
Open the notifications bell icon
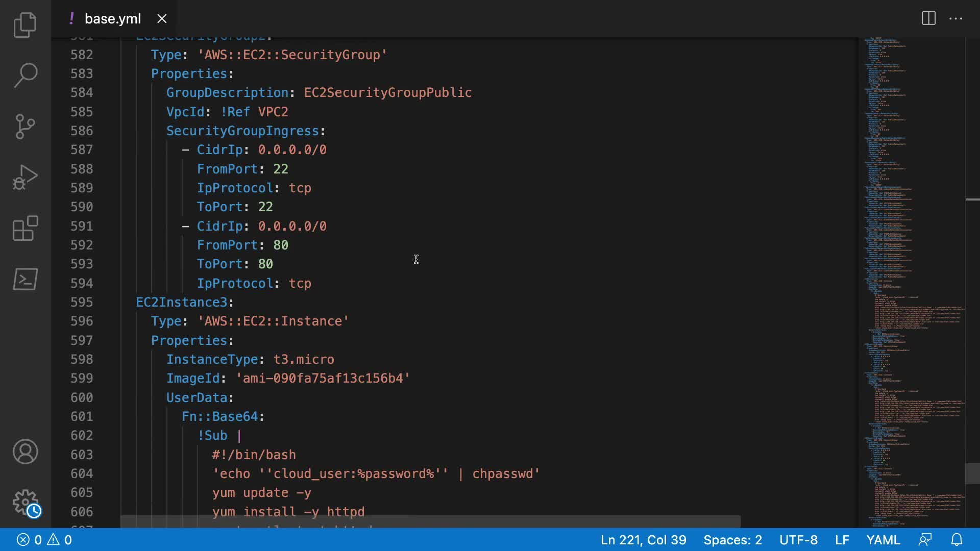point(957,540)
